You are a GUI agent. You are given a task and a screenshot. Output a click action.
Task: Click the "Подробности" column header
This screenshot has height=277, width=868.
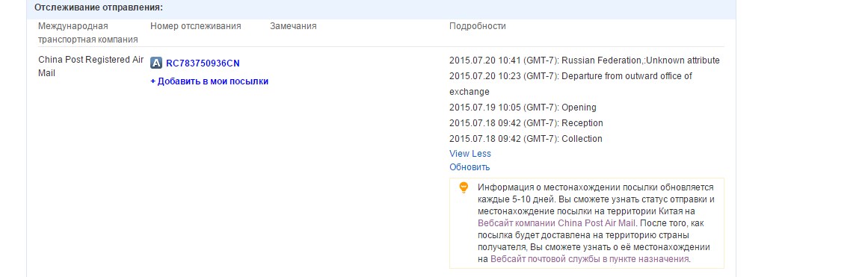[477, 26]
